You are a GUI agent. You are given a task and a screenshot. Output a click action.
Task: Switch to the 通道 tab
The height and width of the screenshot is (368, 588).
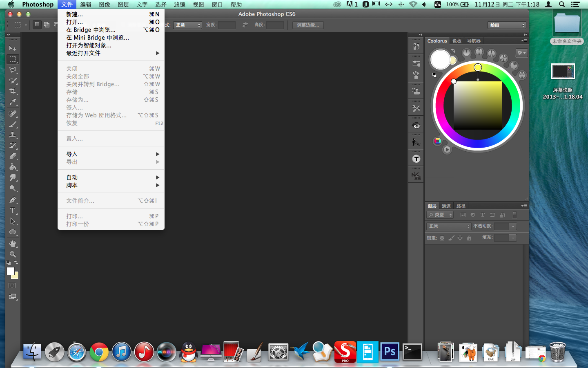[446, 206]
